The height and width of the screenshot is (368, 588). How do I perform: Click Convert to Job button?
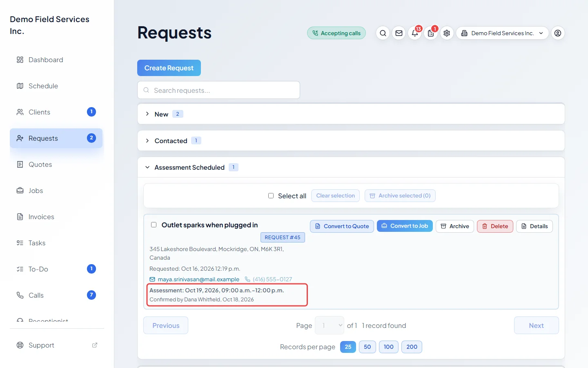[x=405, y=226]
